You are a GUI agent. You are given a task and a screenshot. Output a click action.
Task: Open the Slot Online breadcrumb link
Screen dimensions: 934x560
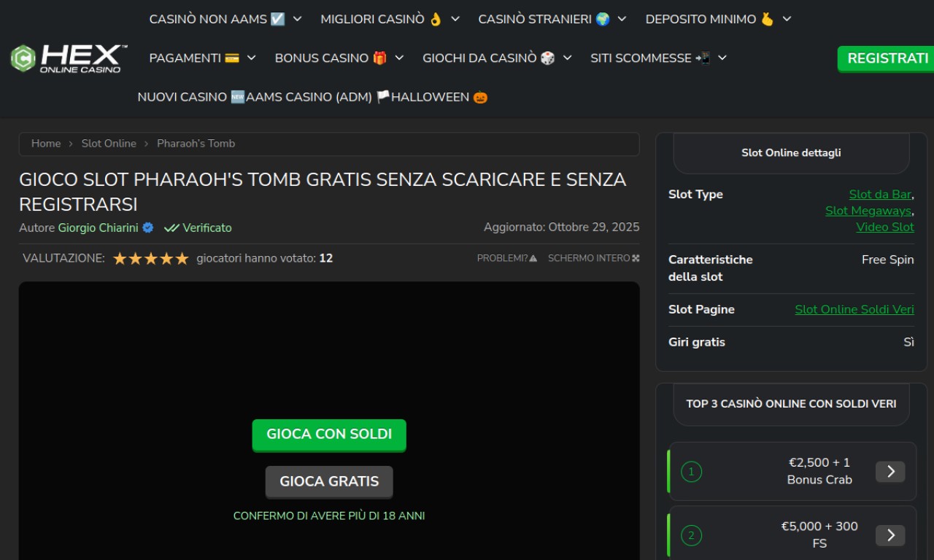pos(109,144)
